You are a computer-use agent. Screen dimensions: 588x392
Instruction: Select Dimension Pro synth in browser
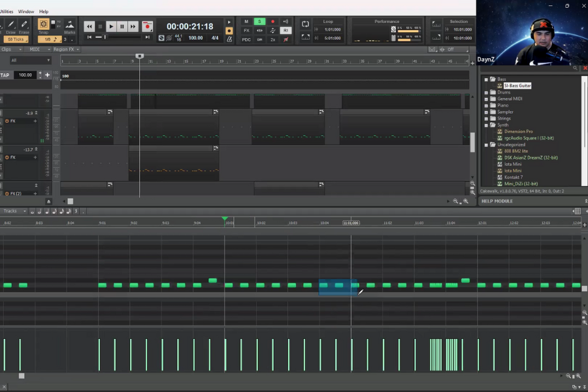click(517, 132)
